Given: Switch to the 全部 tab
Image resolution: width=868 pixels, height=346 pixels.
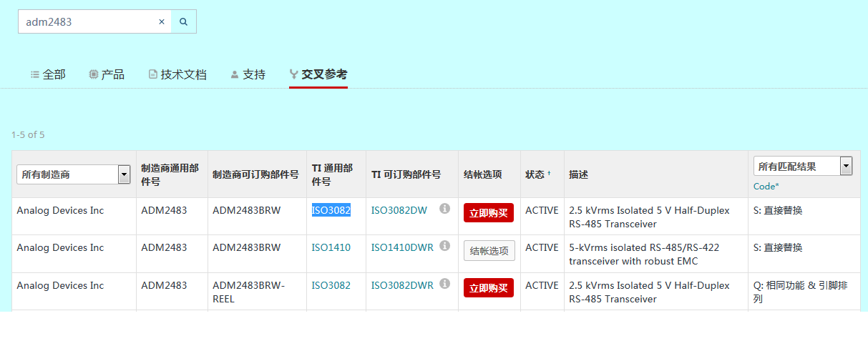Looking at the screenshot, I should click(48, 74).
